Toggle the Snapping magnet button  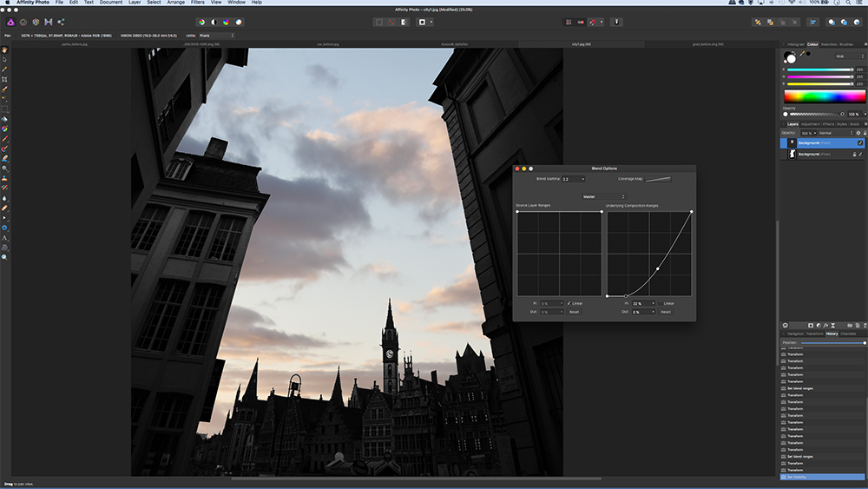point(593,23)
